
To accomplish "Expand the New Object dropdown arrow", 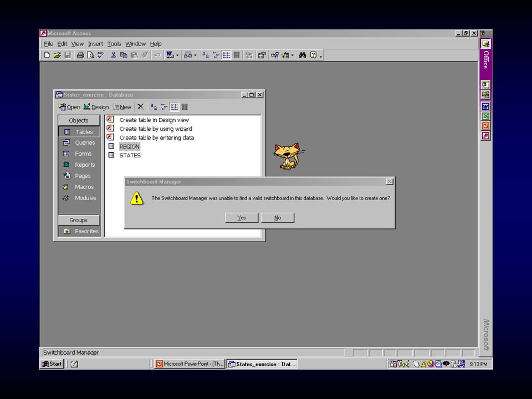I will click(292, 55).
